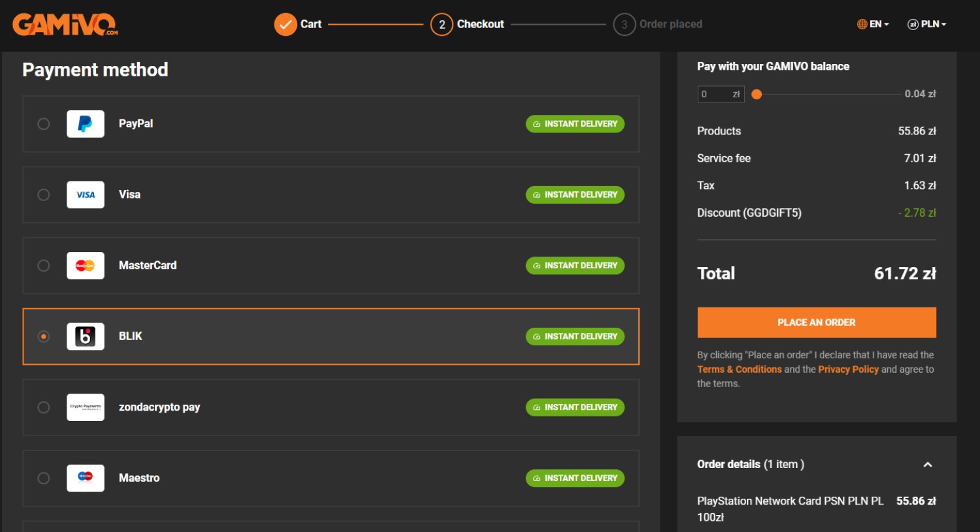
Task: Click the zondacrypto pay label
Action: coord(159,407)
